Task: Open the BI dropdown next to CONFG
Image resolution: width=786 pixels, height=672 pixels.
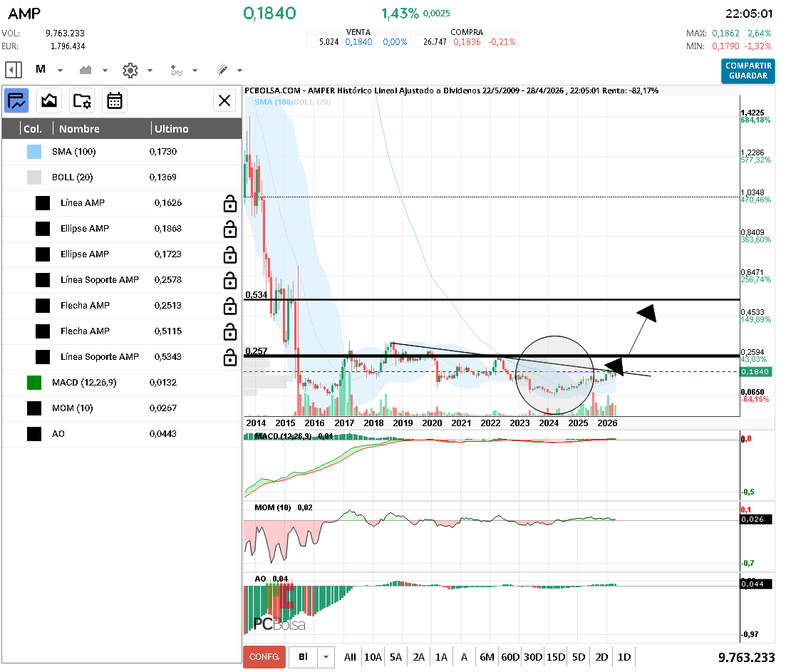Action: pos(326,657)
